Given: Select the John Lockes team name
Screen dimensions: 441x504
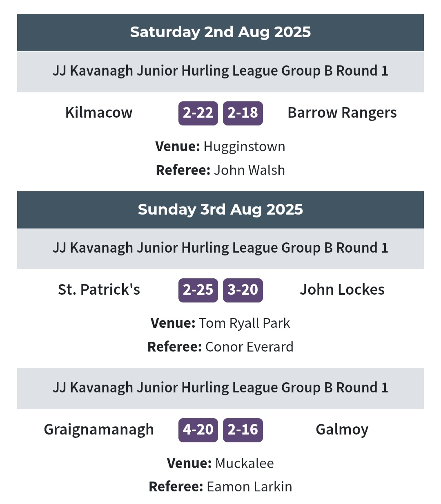Looking at the screenshot, I should (x=342, y=290).
